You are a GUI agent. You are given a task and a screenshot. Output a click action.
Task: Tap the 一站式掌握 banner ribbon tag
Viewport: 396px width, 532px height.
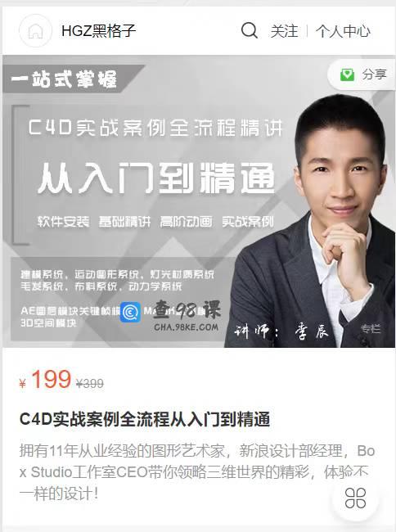pyautogui.click(x=64, y=79)
